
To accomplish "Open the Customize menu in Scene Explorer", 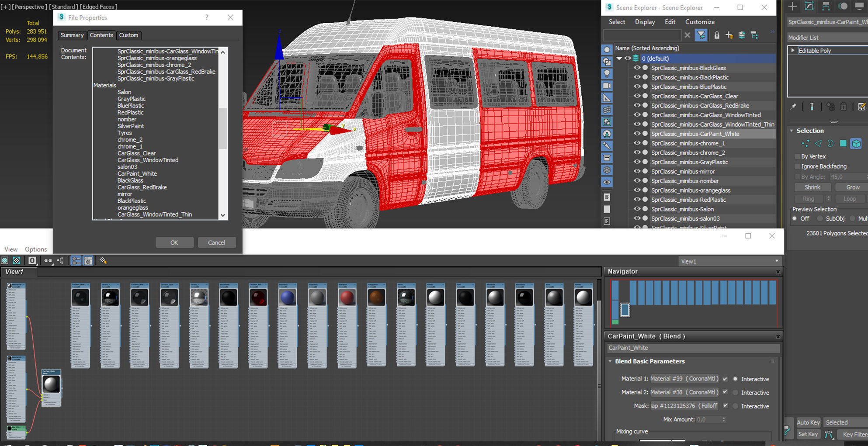I will [700, 22].
